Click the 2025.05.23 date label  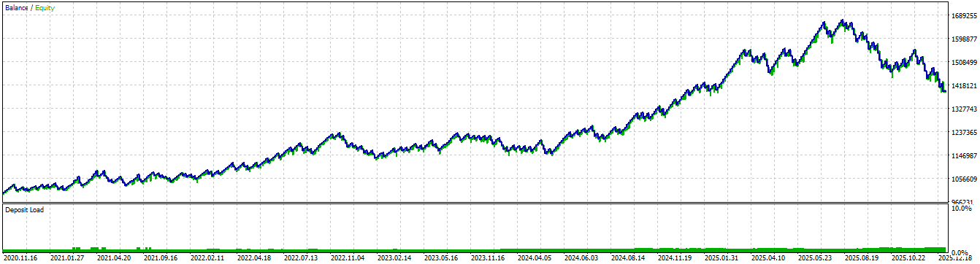(x=814, y=257)
